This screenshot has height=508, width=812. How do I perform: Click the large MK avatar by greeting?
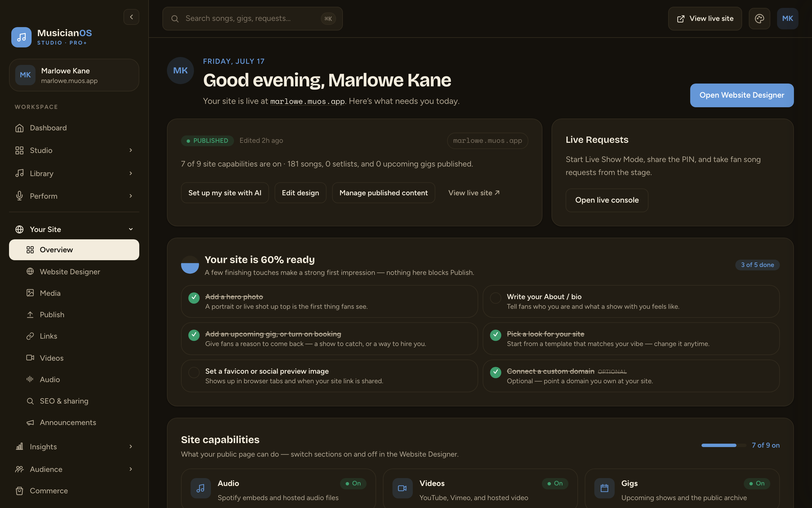180,71
